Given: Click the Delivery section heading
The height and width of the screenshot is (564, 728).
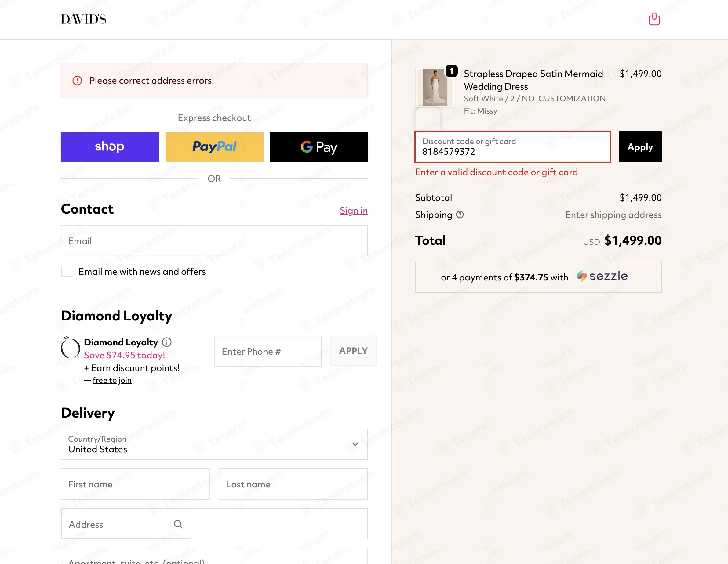Looking at the screenshot, I should 88,413.
